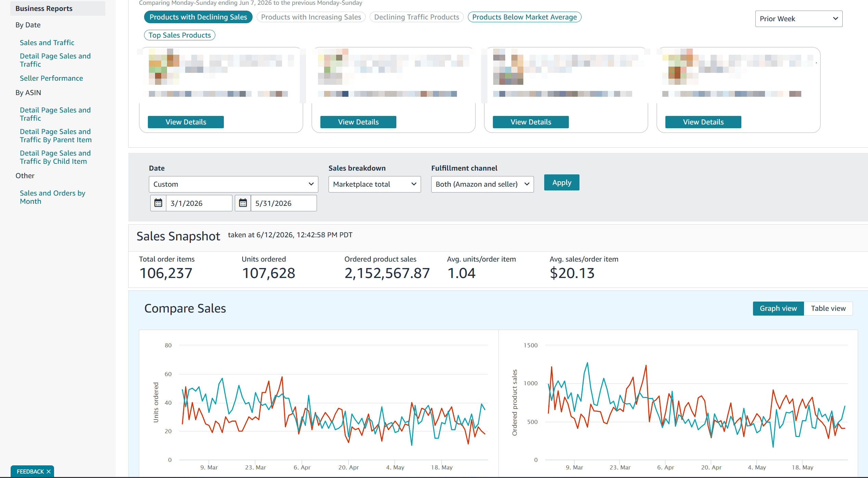Open Sales and Traffic report
This screenshot has height=478, width=868.
[x=47, y=43]
